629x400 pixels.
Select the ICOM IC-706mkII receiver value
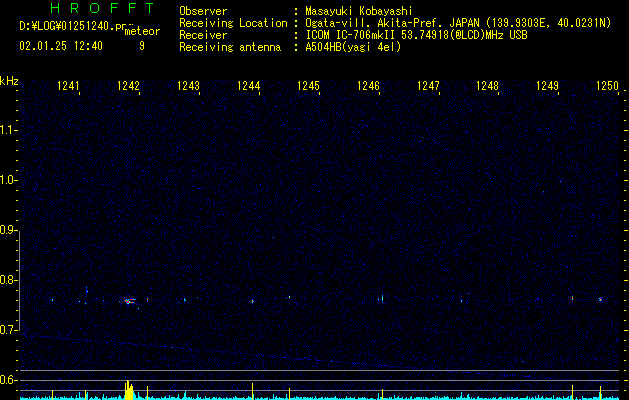416,35
